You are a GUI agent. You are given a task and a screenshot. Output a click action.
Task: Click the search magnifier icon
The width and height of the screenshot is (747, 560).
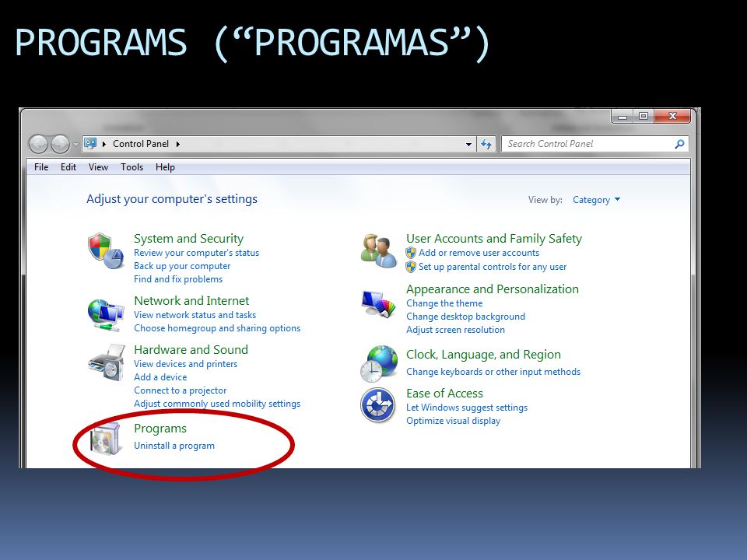click(x=680, y=144)
